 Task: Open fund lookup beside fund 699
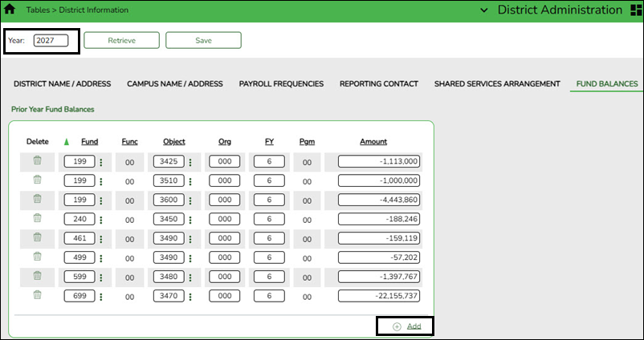(x=101, y=297)
